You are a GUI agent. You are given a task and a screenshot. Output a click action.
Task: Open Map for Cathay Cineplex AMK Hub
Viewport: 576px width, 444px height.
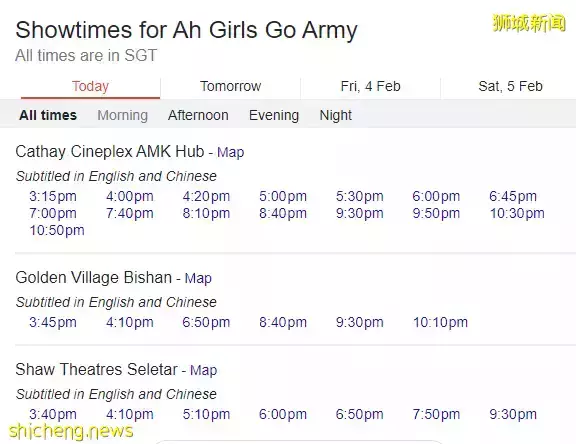(x=230, y=152)
